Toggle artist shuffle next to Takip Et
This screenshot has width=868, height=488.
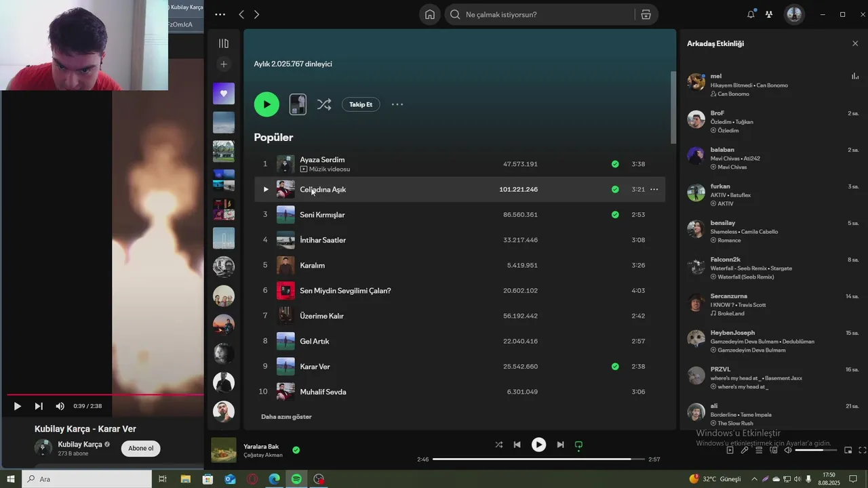(x=324, y=104)
